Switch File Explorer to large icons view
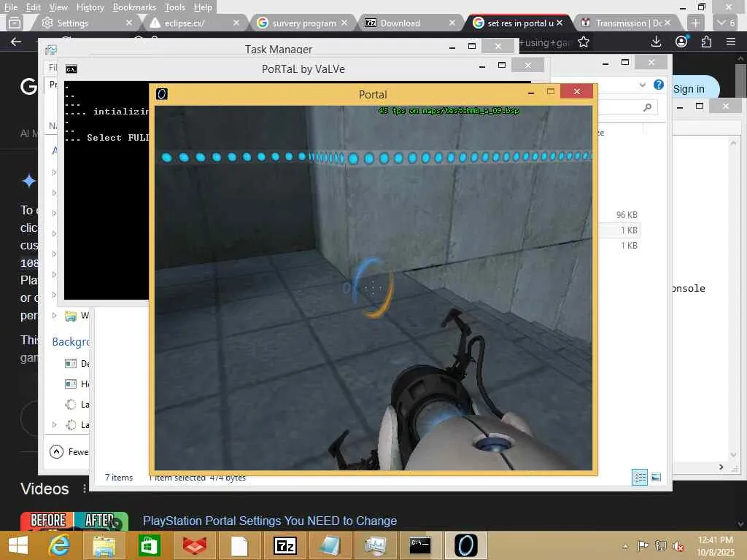 click(656, 477)
